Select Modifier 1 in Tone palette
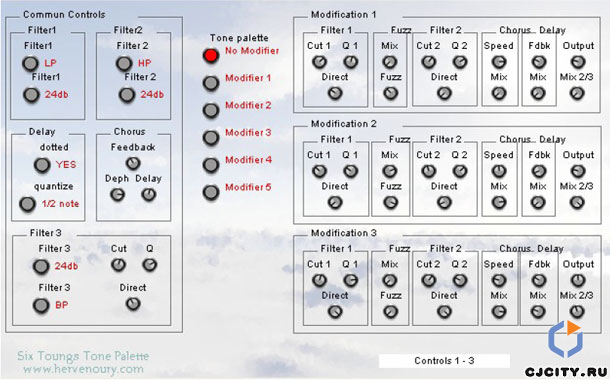This screenshot has width=610, height=380. coord(210,83)
